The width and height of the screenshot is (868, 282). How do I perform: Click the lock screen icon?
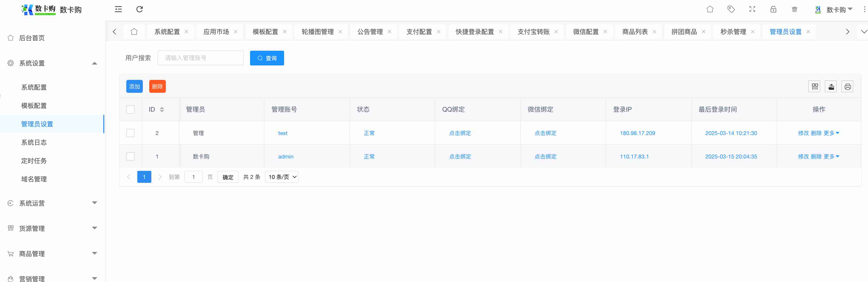coord(773,9)
